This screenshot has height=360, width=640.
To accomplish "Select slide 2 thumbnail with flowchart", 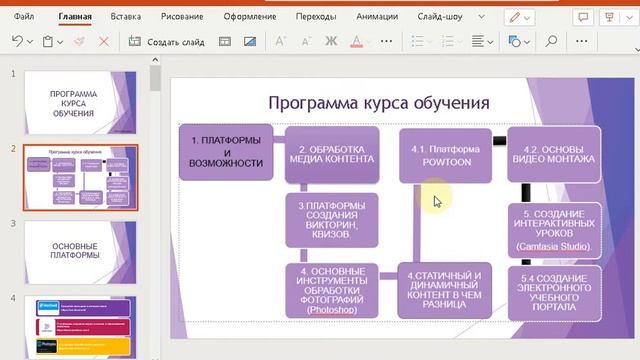I will (80, 177).
